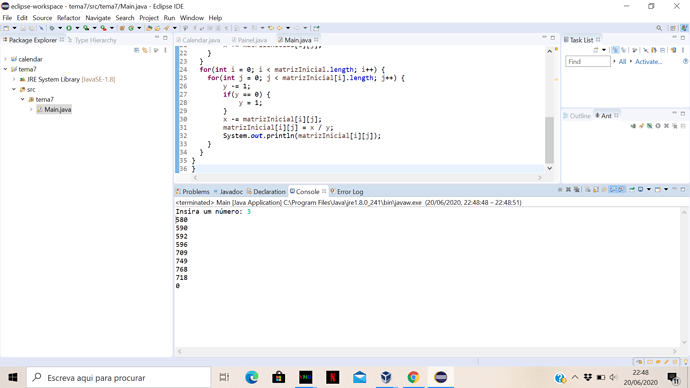Open the Refactor menu
This screenshot has width=690, height=388.
click(69, 18)
